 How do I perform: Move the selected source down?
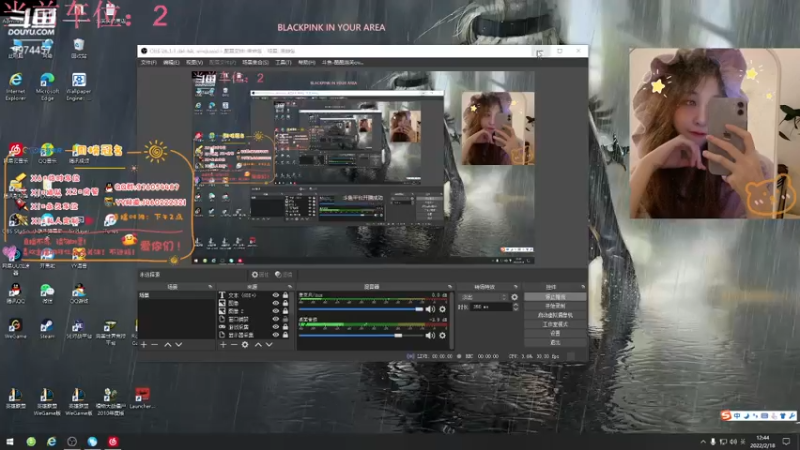269,345
